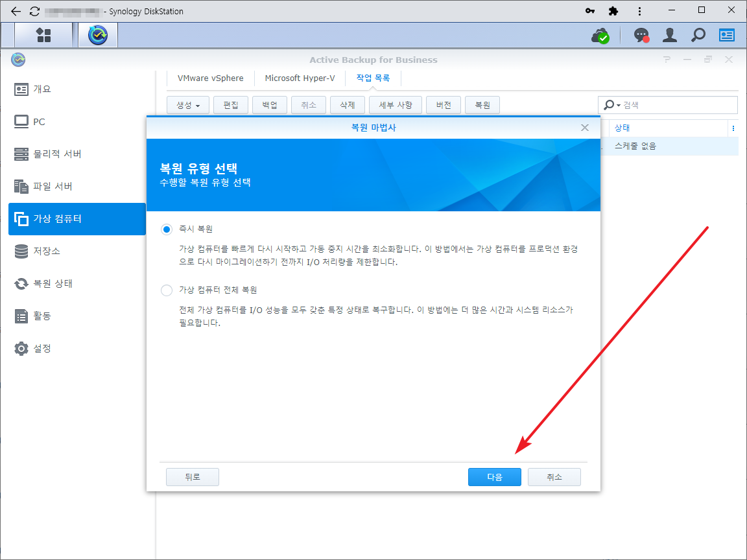Open the browser three-dot menu
This screenshot has height=560, width=747.
pyautogui.click(x=639, y=11)
